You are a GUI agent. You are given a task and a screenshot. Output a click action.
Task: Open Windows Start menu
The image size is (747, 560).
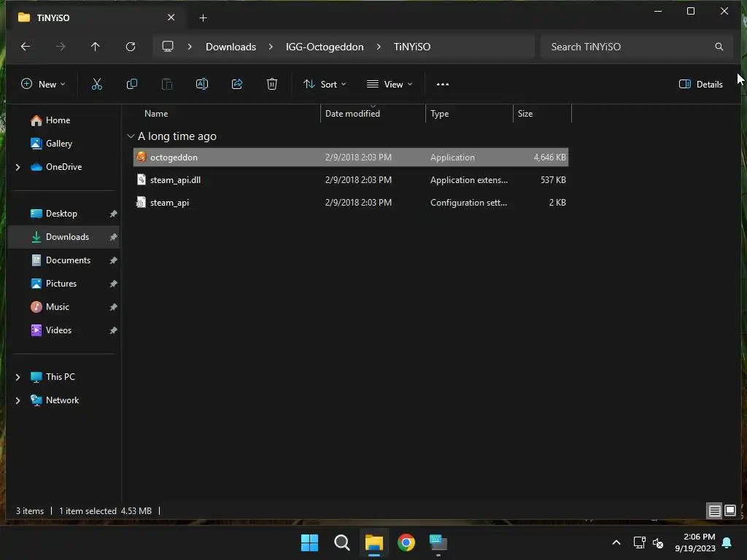(x=309, y=542)
